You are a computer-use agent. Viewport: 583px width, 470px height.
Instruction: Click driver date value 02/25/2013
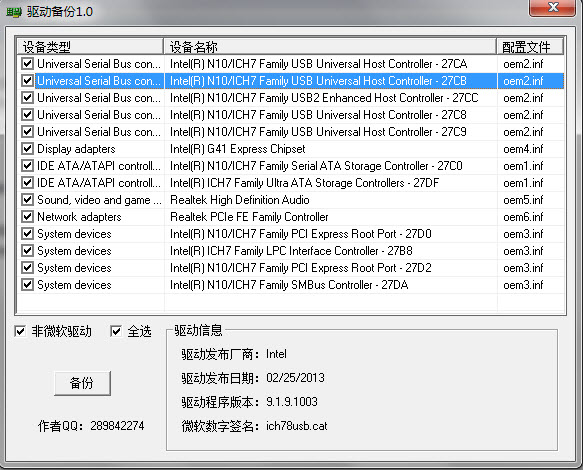[295, 378]
